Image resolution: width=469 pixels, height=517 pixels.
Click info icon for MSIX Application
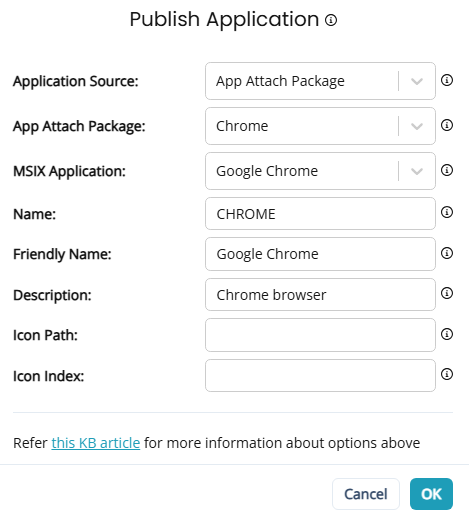tap(447, 170)
